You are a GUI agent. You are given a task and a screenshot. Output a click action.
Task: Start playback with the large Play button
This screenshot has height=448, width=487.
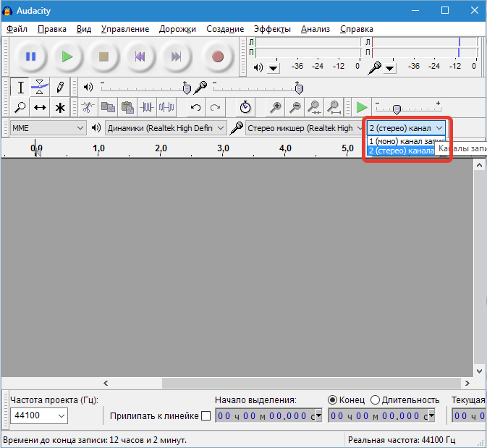pos(67,56)
